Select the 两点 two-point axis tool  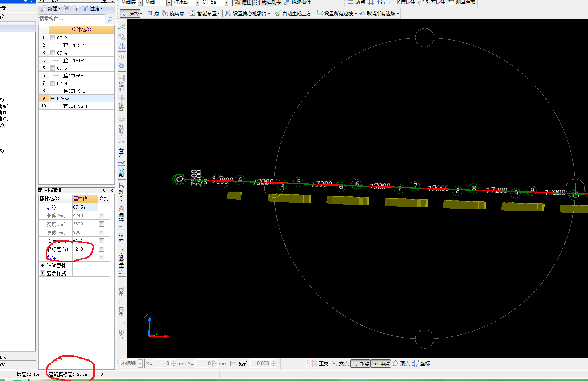tap(356, 2)
